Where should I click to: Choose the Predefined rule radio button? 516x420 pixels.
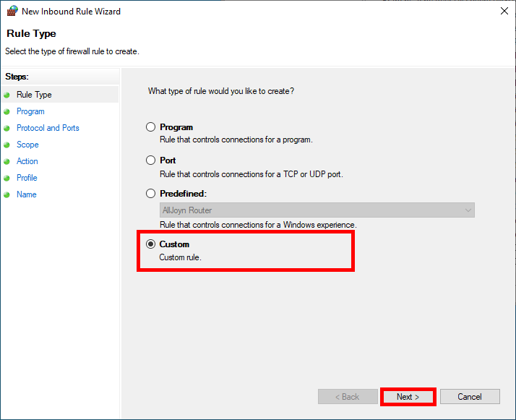pyautogui.click(x=151, y=194)
